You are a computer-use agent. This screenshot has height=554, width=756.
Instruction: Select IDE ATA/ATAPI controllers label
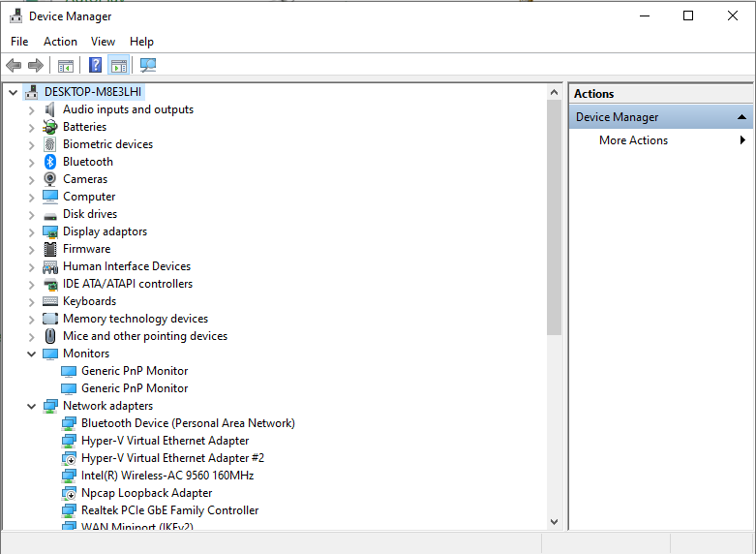pyautogui.click(x=128, y=284)
